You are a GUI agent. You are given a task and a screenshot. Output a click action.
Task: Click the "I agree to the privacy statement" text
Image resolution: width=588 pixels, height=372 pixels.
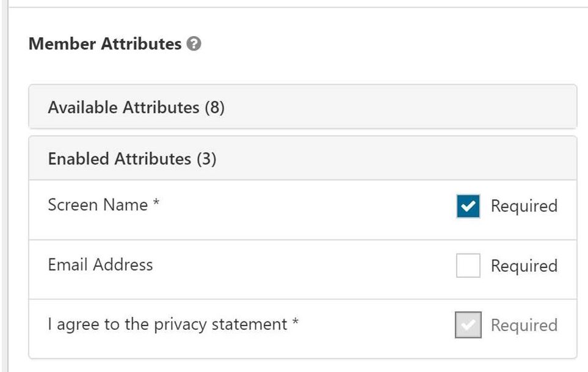click(x=167, y=324)
